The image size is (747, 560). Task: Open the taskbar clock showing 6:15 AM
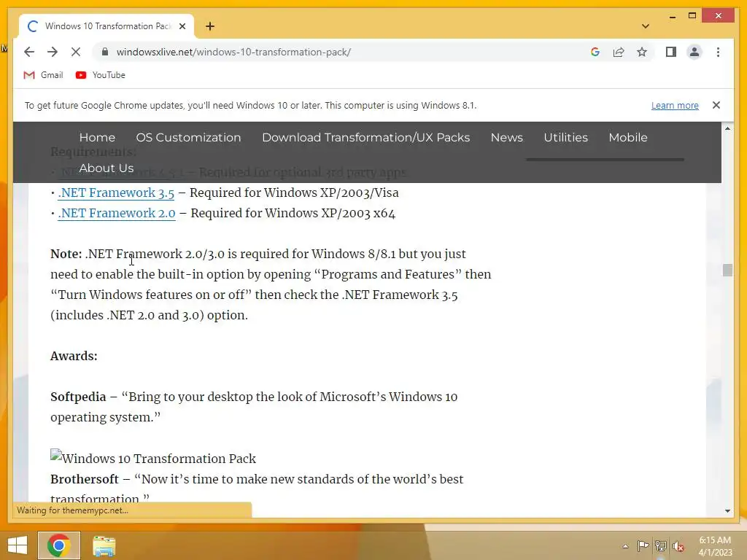[715, 546]
